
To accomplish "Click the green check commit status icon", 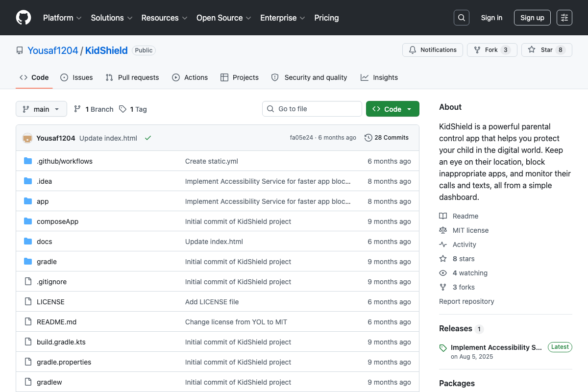I will [x=147, y=138].
